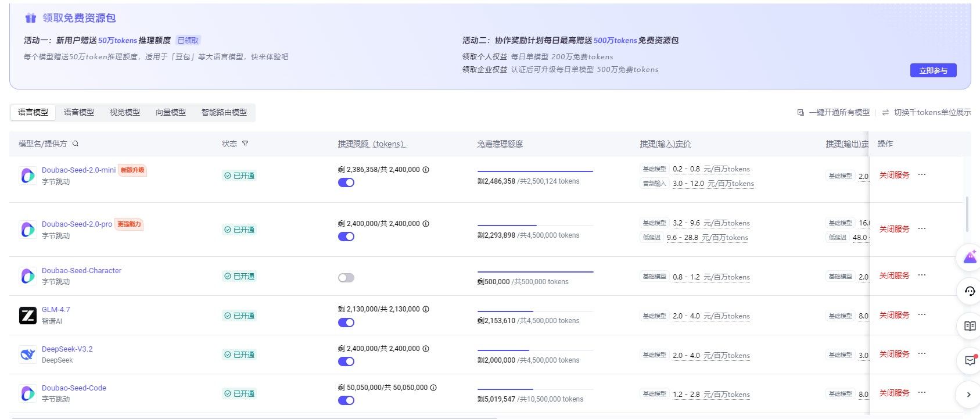This screenshot has height=419, width=980.
Task: Close service for Doubao-Seed-2.0-mini
Action: click(894, 175)
